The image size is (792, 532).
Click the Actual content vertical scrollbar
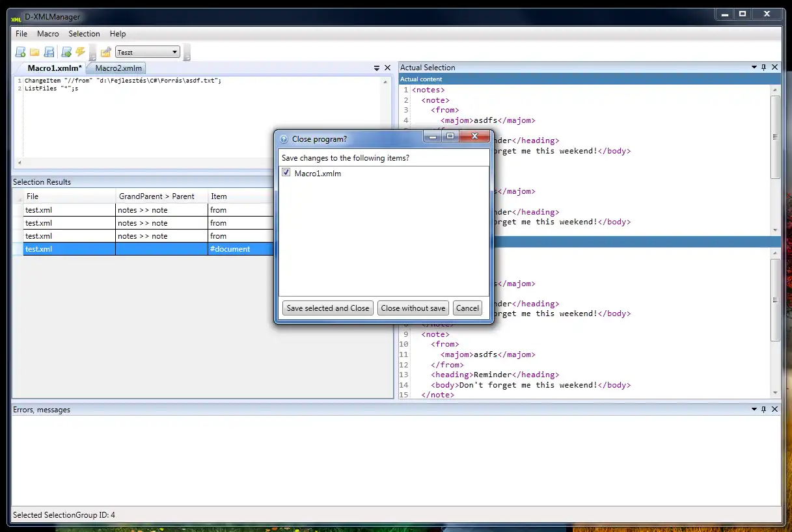pyautogui.click(x=775, y=137)
